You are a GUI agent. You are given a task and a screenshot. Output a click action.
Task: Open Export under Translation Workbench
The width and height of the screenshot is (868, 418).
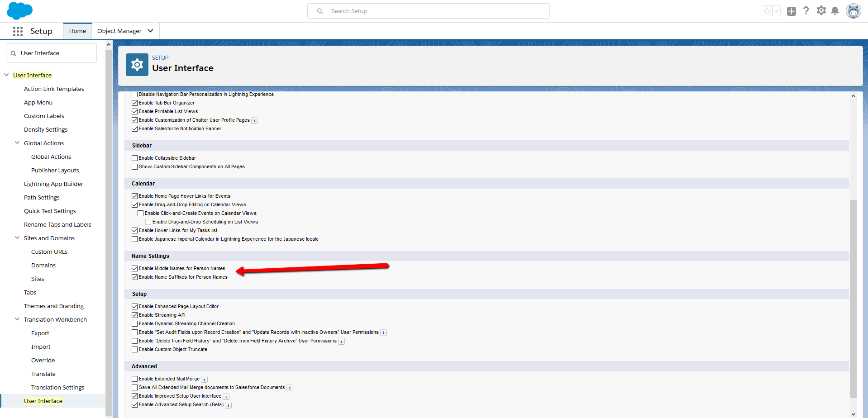[x=40, y=333]
